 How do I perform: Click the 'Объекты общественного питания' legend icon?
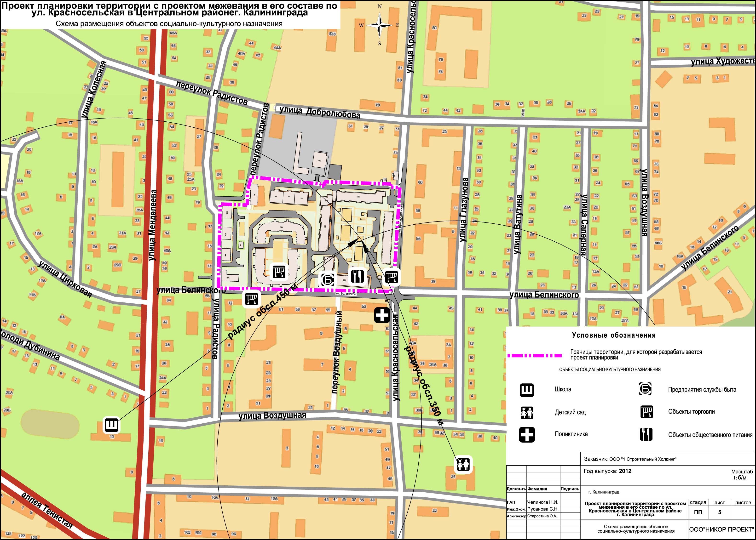coord(646,435)
